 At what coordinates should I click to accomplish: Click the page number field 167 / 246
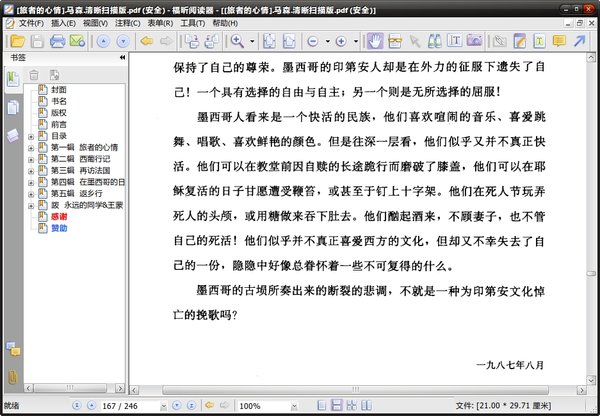[x=129, y=406]
